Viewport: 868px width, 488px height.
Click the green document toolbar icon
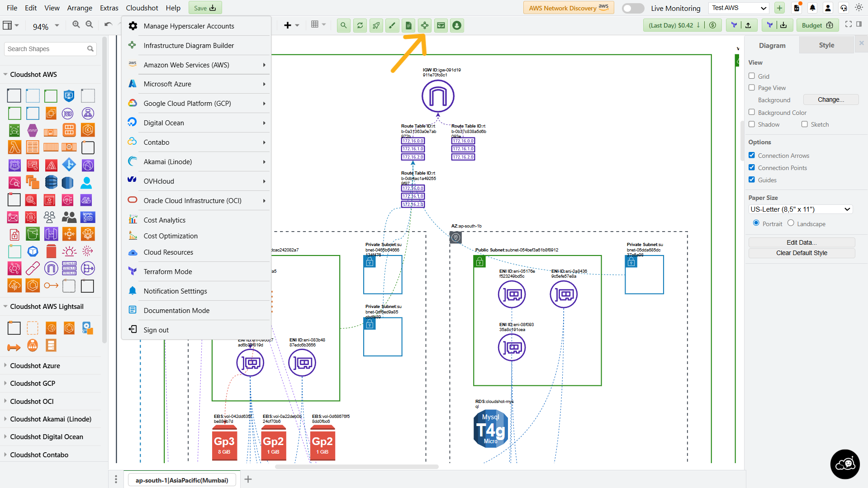408,25
